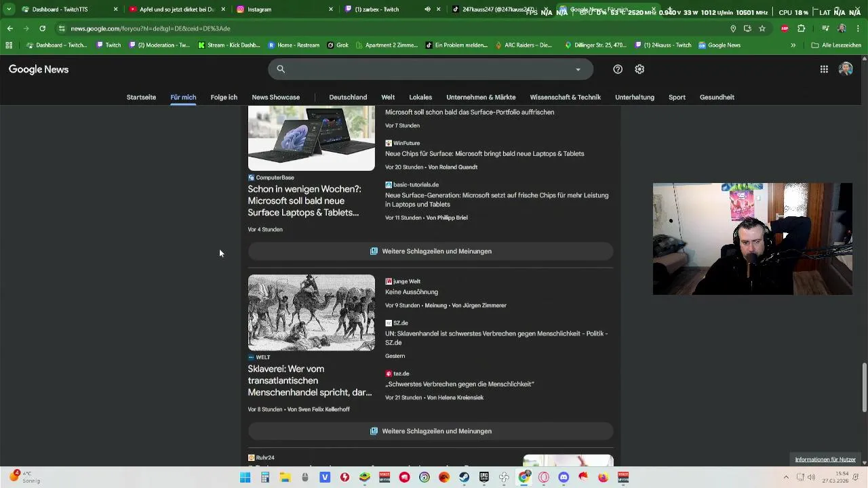
Task: Open the Lokales section
Action: click(420, 97)
